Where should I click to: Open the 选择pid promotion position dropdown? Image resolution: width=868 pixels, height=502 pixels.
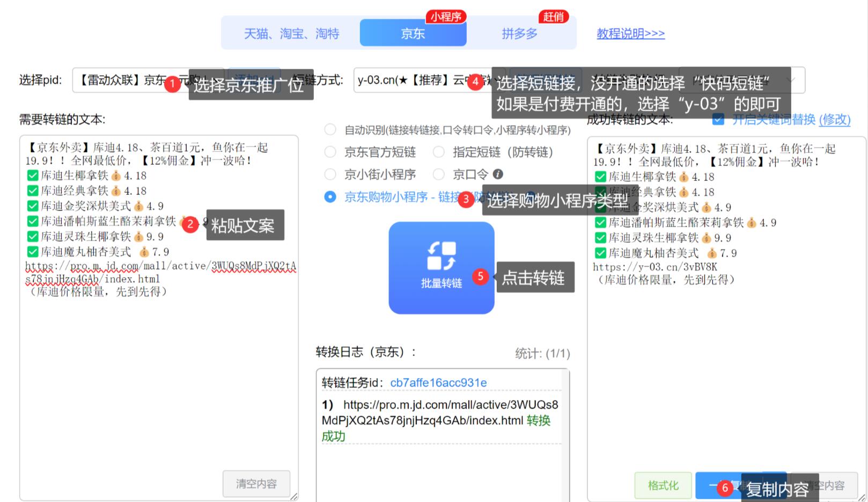149,80
